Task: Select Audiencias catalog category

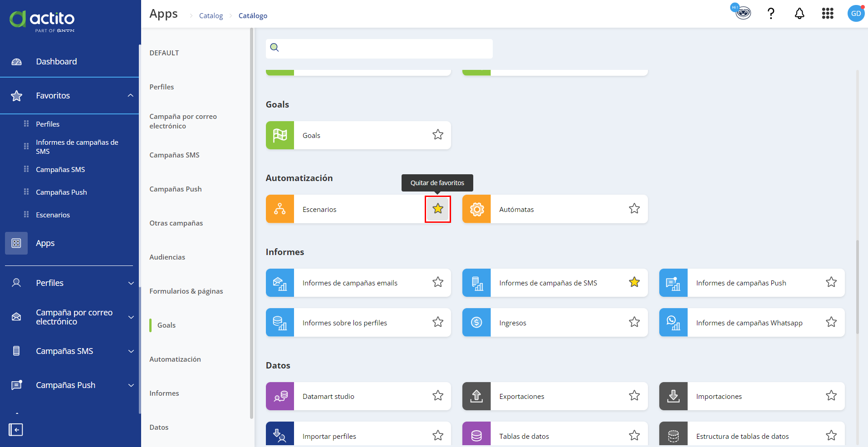Action: click(x=167, y=257)
